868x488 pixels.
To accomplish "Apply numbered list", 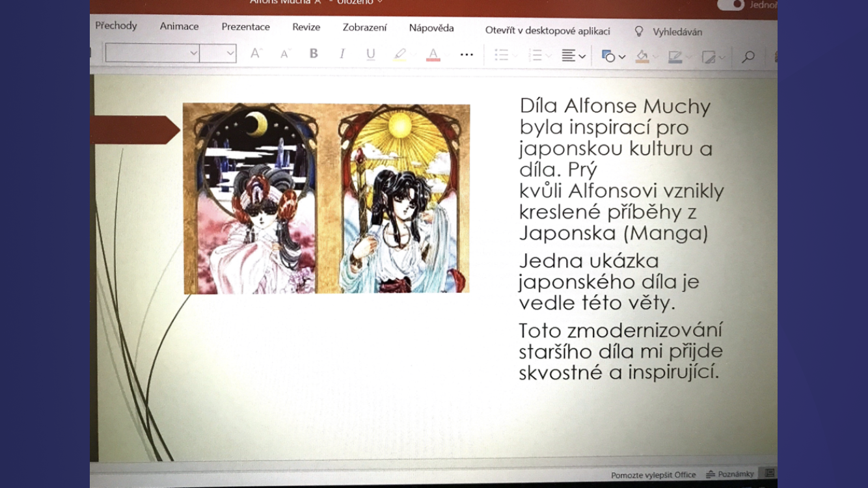I will coord(536,55).
